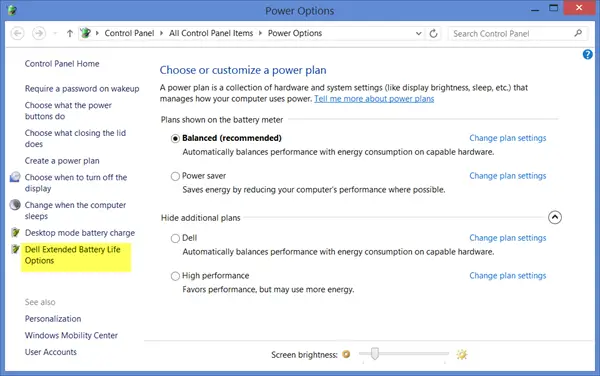Click the moon sleep icon in sidebar
Image resolution: width=600 pixels, height=376 pixels.
(15, 205)
